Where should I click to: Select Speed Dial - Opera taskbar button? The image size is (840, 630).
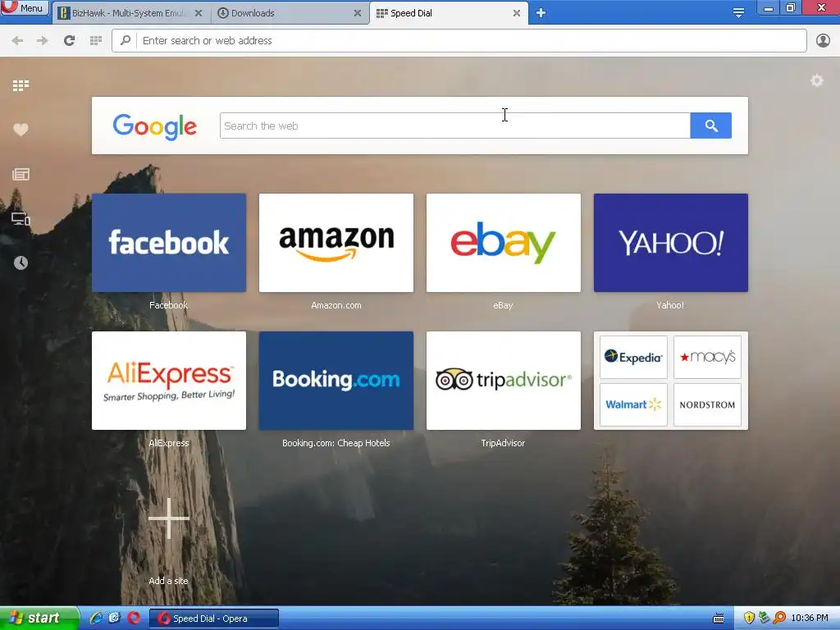(214, 619)
